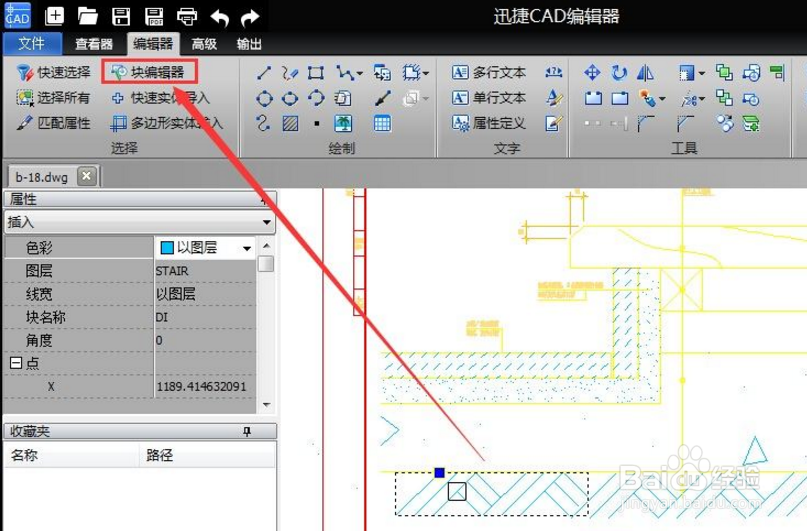Select the Spline curve tool
The image size is (807, 531).
pos(263,123)
